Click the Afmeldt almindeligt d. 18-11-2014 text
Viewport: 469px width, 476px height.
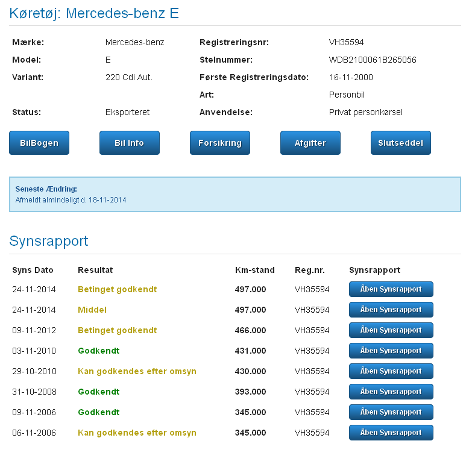(x=71, y=200)
